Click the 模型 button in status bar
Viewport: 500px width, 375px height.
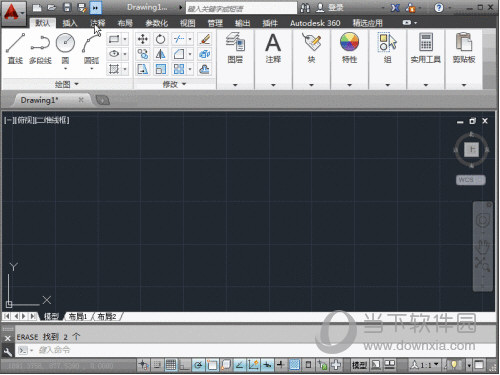[x=359, y=365]
